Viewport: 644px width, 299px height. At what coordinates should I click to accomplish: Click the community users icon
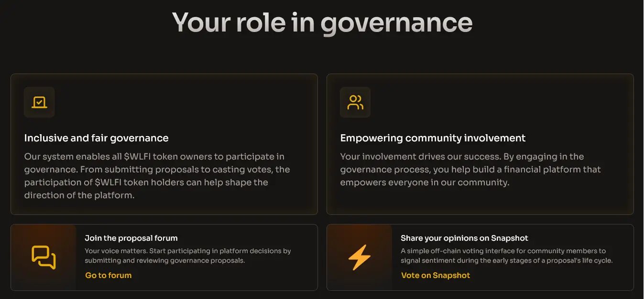click(x=355, y=102)
